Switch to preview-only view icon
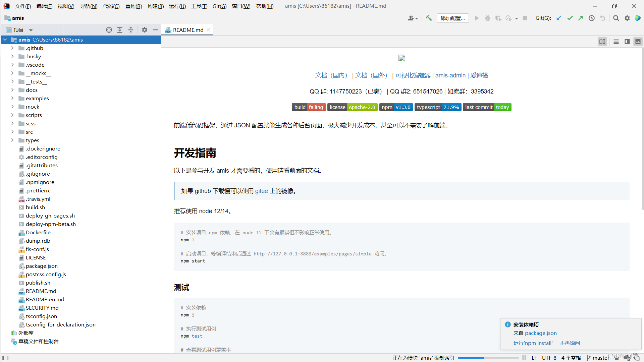Image resolution: width=644 pixels, height=362 pixels. [x=638, y=42]
